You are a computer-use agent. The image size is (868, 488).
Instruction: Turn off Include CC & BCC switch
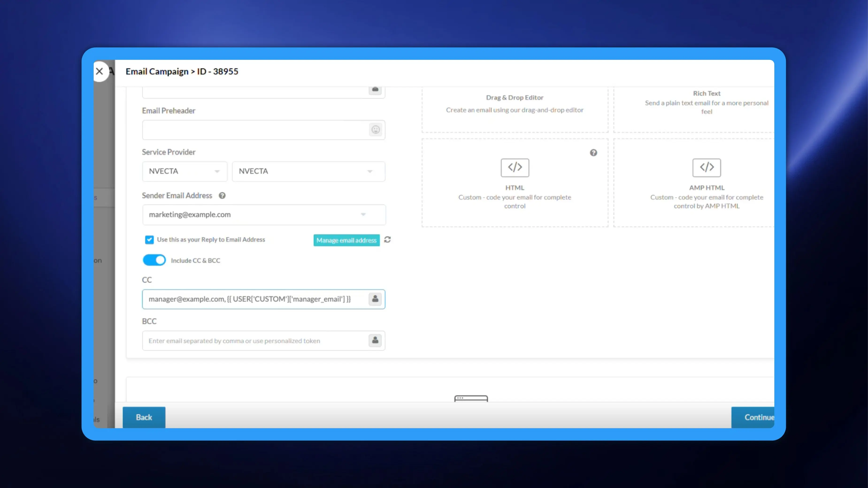point(154,260)
